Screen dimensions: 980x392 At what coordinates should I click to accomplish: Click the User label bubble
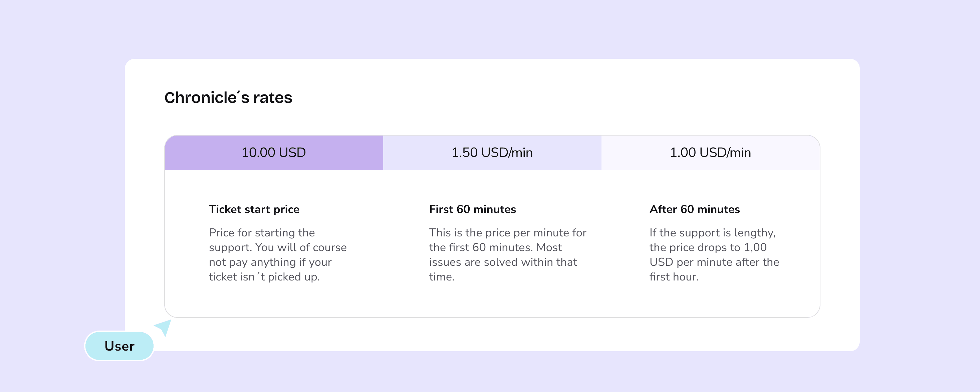[119, 346]
